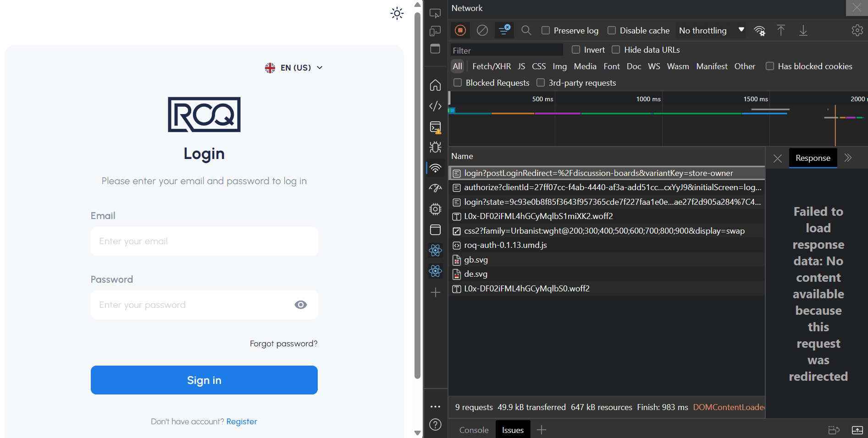Switch to the Console drawer tab
Screen dimensions: 868x438
tap(474, 430)
